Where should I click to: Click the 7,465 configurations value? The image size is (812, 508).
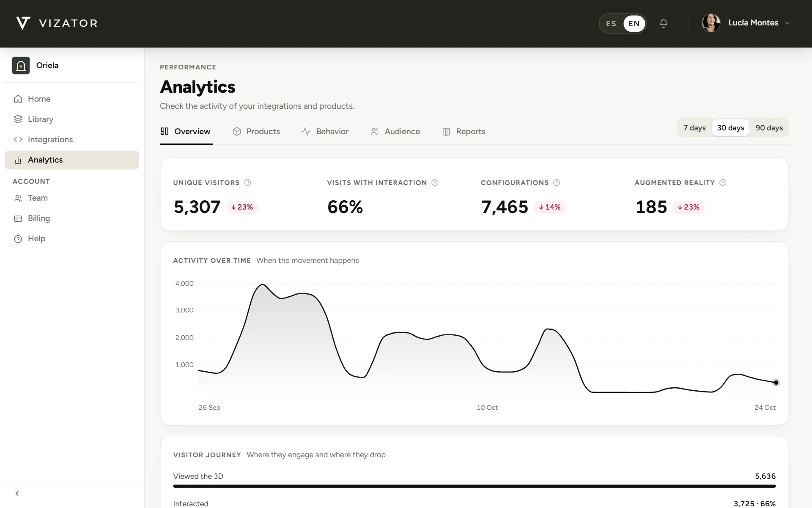[x=505, y=207]
